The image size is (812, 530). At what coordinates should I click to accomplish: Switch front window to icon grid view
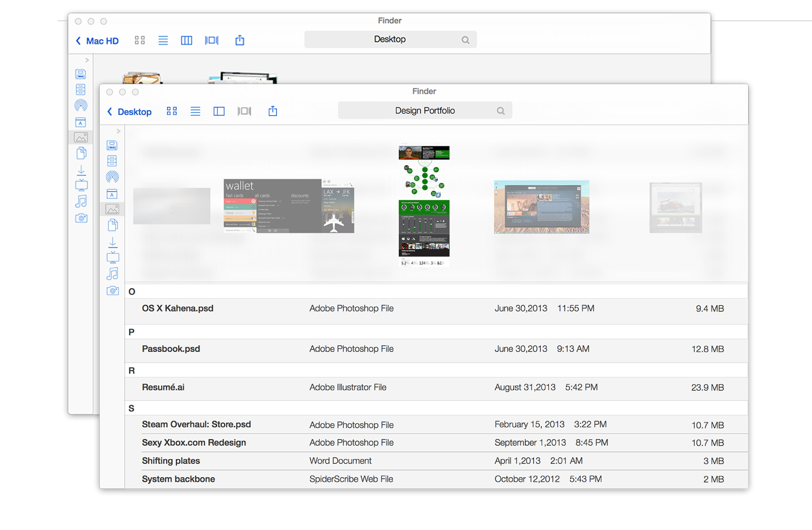tap(172, 111)
